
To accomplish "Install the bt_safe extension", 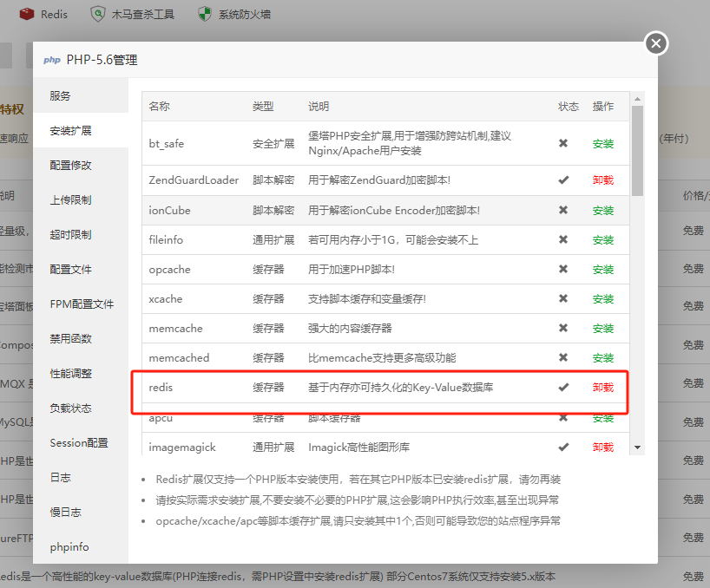I will click(x=603, y=144).
